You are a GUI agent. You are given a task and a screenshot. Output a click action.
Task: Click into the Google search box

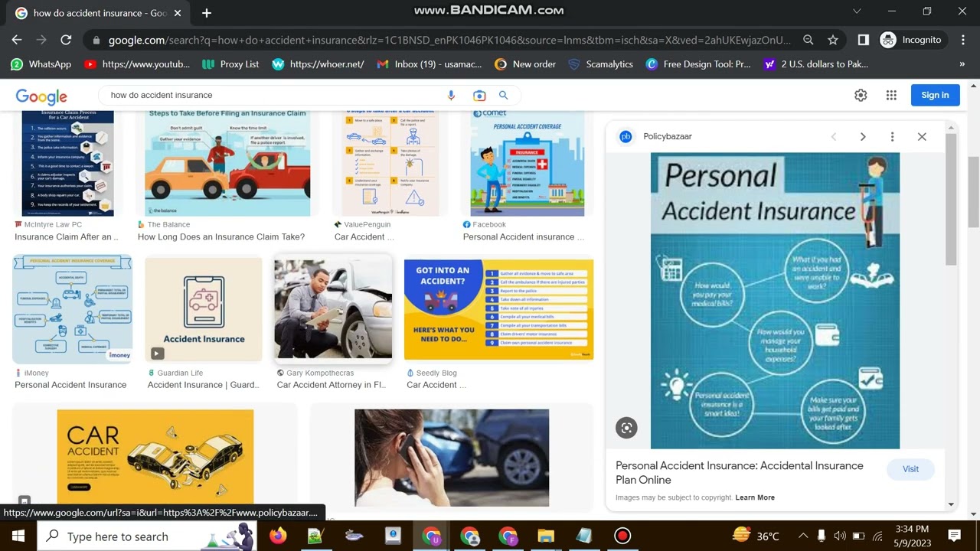(272, 96)
